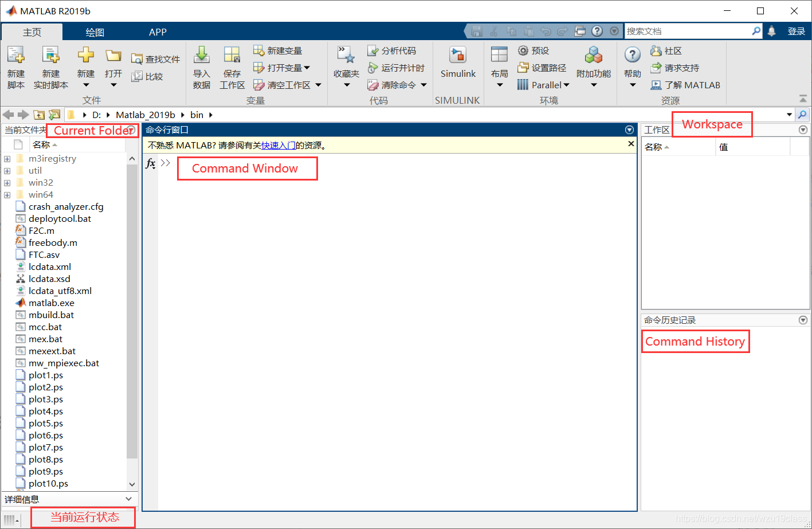Close the getting started banner
This screenshot has width=812, height=529.
[x=631, y=144]
